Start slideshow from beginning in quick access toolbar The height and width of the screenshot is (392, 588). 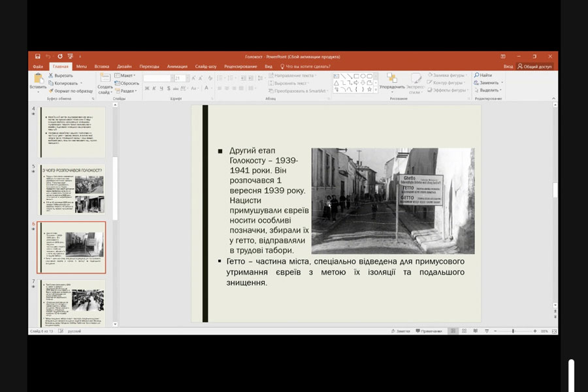(70, 56)
